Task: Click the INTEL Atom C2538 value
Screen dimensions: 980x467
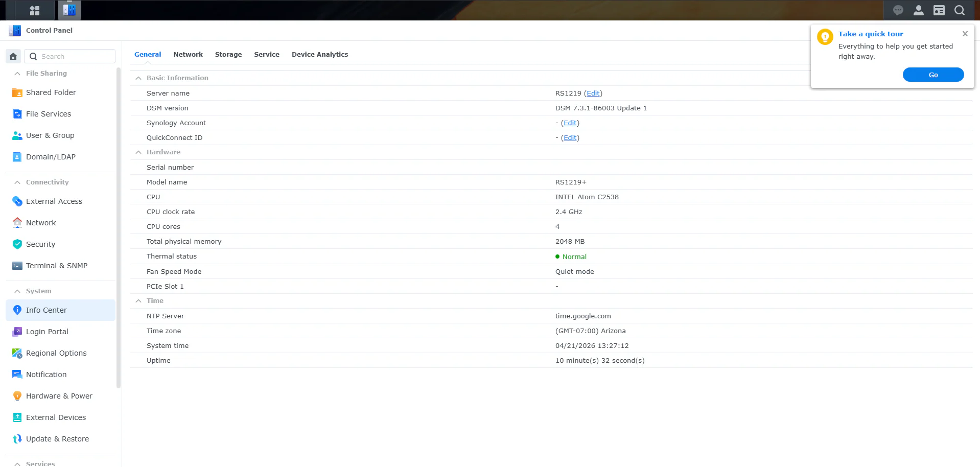Action: [587, 197]
